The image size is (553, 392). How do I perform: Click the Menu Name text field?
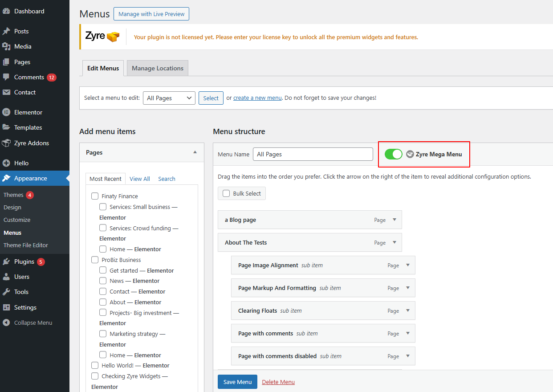tap(313, 154)
